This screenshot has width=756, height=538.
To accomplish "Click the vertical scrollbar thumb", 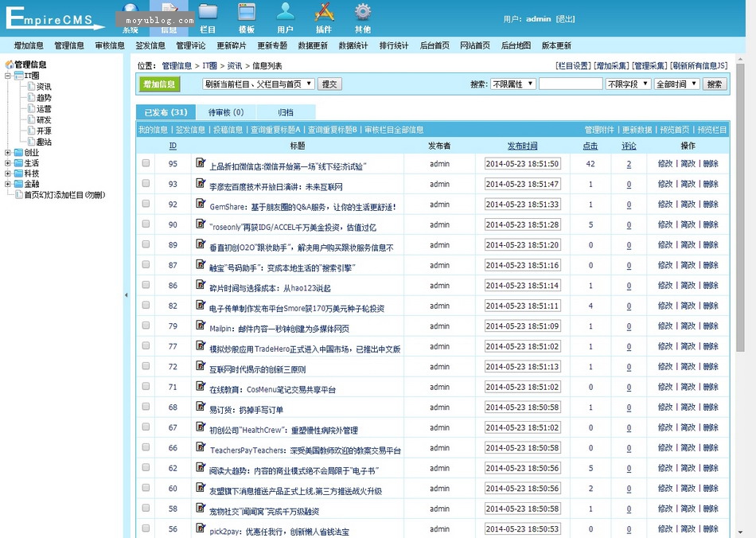I will click(x=741, y=207).
